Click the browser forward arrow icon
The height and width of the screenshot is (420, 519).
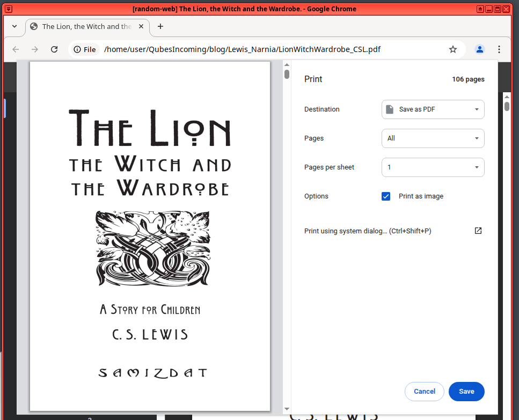[x=35, y=49]
